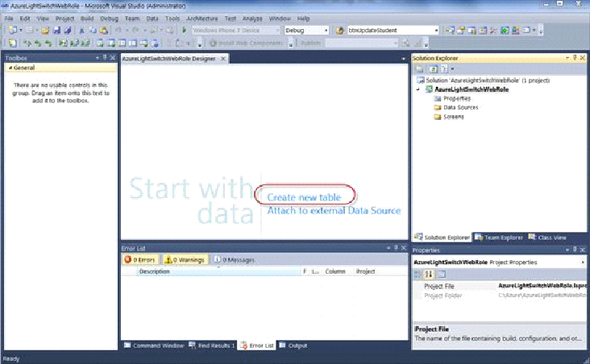Click Alphabetical sort icon in Properties panel
590x364 pixels.
429,275
